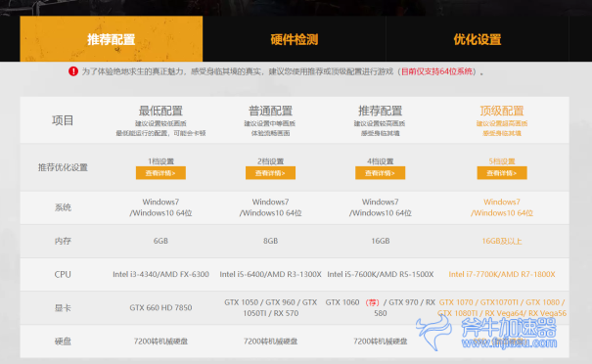Click the 项目 header cell
Screen dimensions: 592x364
pyautogui.click(x=63, y=120)
